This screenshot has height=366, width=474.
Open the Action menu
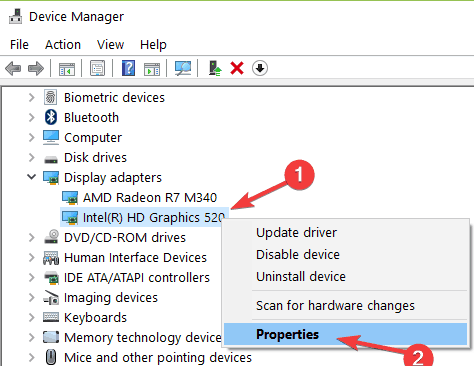coord(63,44)
